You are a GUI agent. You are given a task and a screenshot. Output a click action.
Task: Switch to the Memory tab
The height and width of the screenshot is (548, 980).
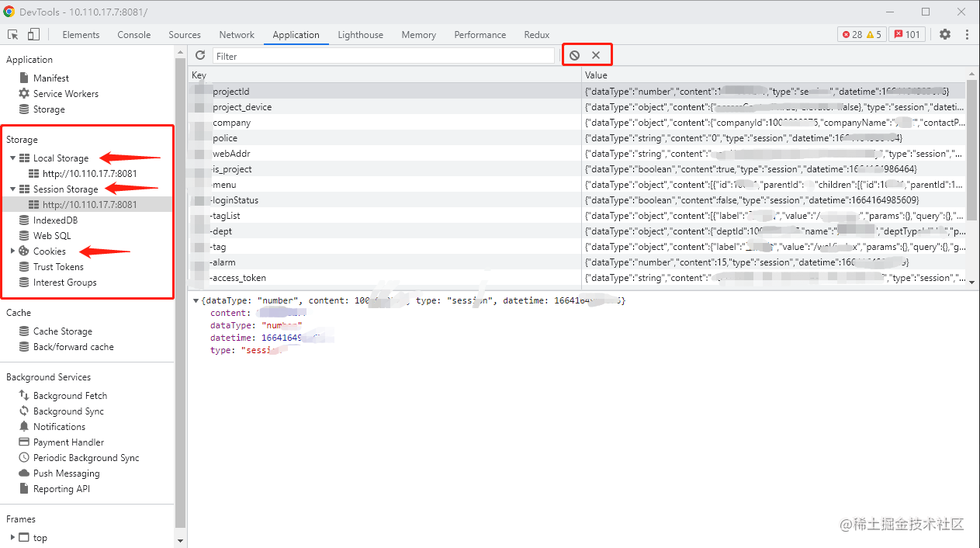point(419,35)
